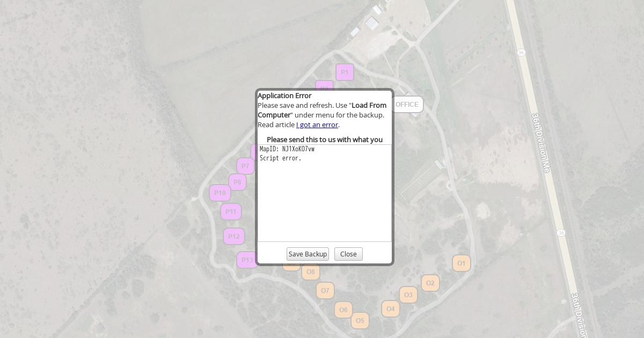Click the 'Application Error' heading
This screenshot has height=338, width=644.
pyautogui.click(x=284, y=95)
